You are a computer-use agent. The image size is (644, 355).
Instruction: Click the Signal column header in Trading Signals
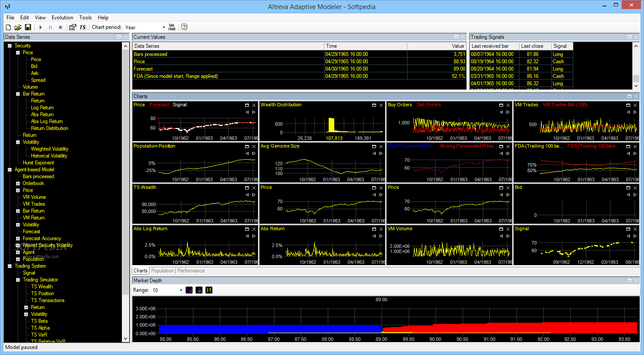[562, 46]
